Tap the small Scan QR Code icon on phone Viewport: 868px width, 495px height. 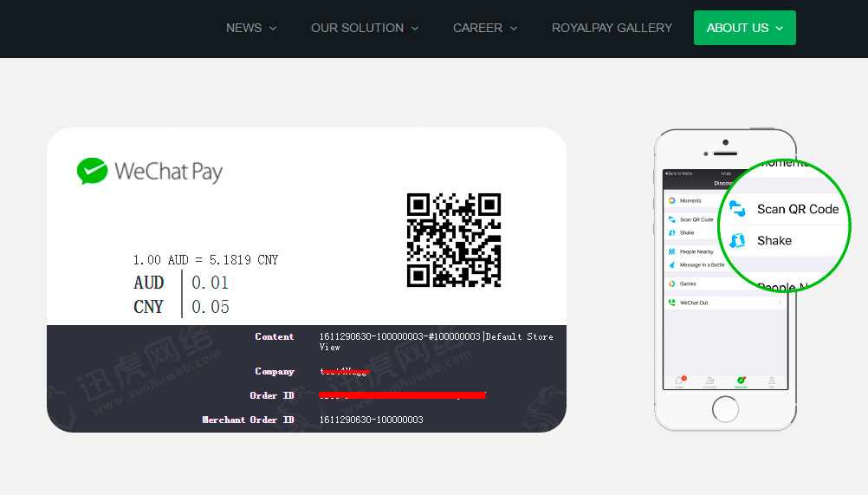[x=672, y=220]
